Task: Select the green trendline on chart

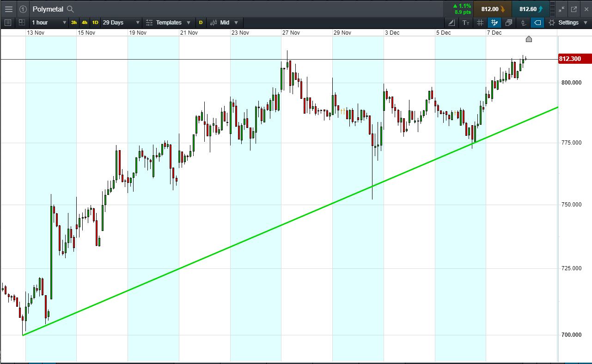Action: [x=277, y=227]
